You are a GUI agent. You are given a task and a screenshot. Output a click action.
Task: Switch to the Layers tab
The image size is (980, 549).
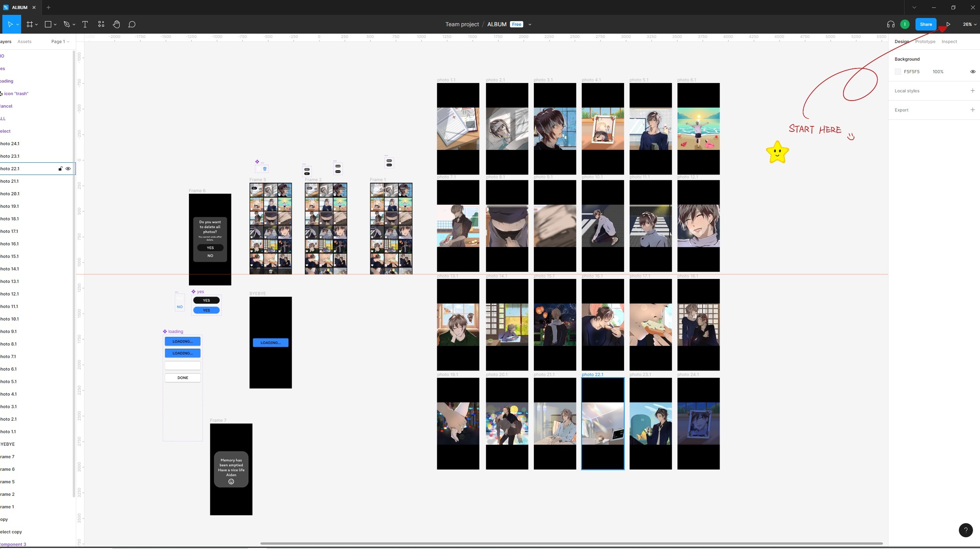point(5,41)
